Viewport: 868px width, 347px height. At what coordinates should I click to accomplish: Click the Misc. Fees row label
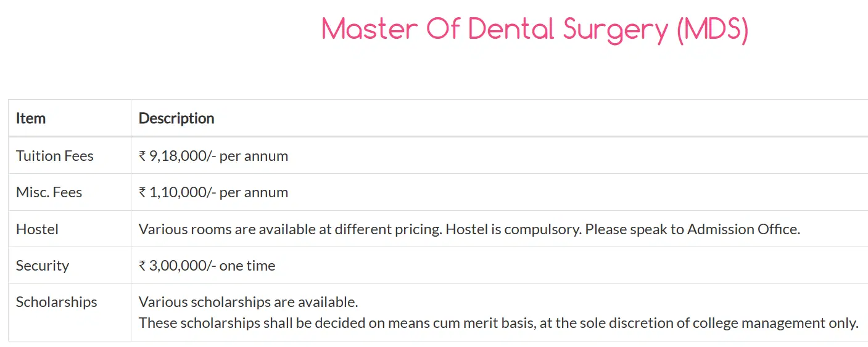[49, 192]
